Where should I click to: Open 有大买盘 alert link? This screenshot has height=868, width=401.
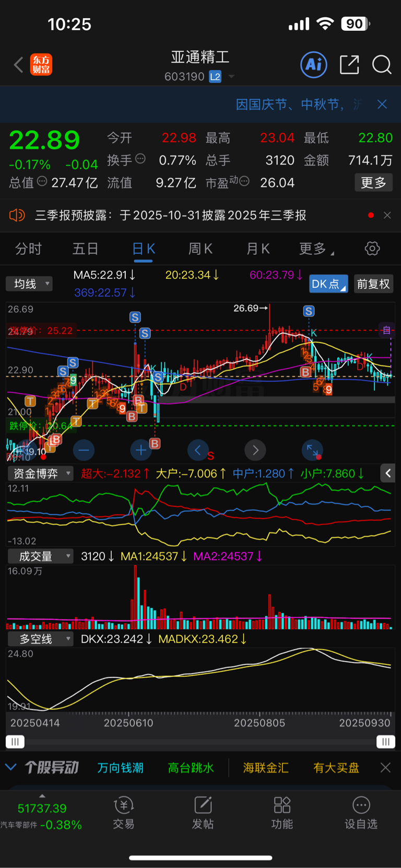[x=336, y=768]
